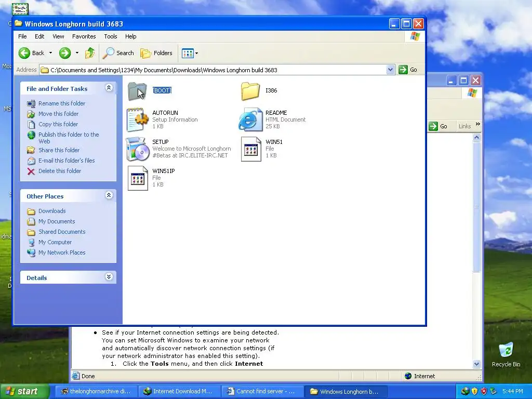Click Rename this folder task

[62, 103]
